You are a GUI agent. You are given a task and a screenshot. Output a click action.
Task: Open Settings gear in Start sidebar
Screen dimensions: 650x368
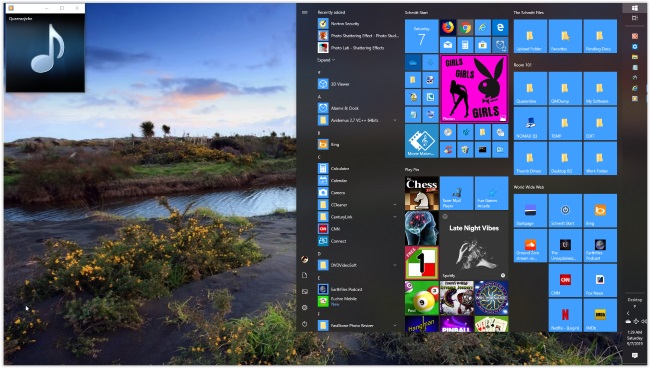(305, 307)
